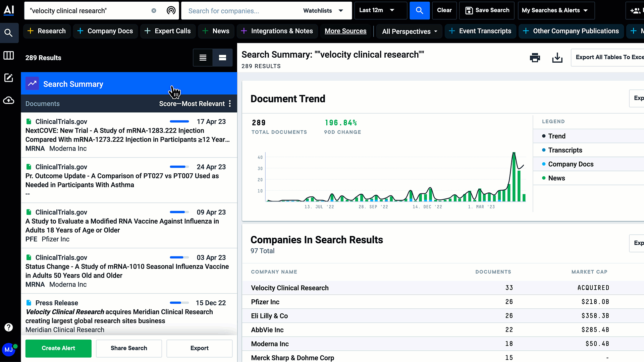This screenshot has width=644, height=362.
Task: Select Velocity Clinical Research company row
Action: (443, 288)
